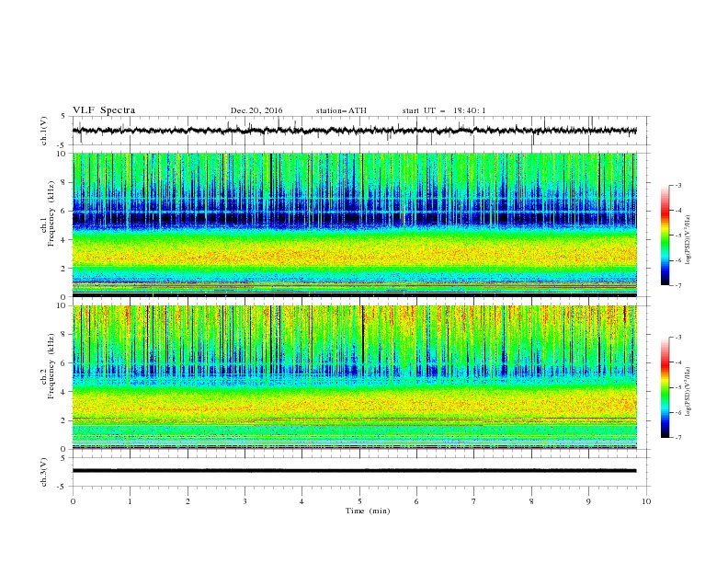Click the "VLF Spectra" plot title
The height and width of the screenshot is (563, 728).
click(x=104, y=110)
